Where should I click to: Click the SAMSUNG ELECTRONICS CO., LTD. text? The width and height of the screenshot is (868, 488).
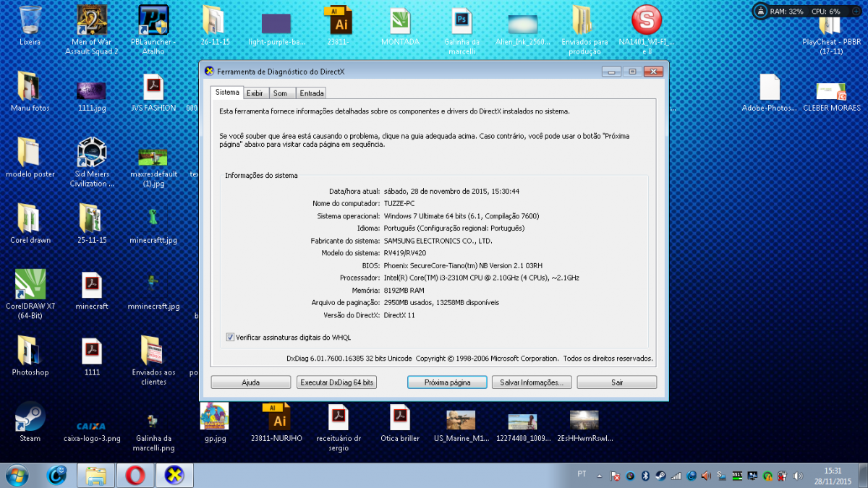(x=438, y=241)
